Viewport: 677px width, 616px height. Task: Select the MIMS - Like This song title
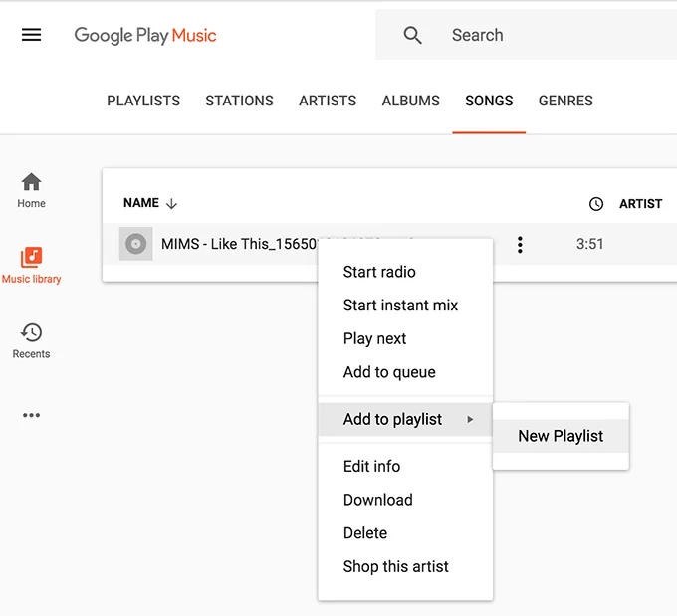pos(239,244)
